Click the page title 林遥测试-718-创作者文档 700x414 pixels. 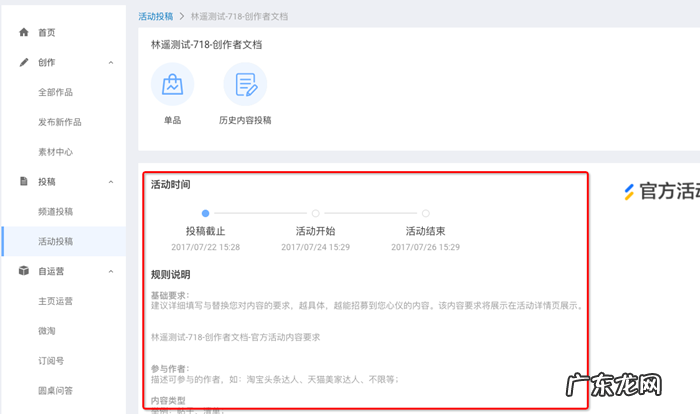(206, 45)
